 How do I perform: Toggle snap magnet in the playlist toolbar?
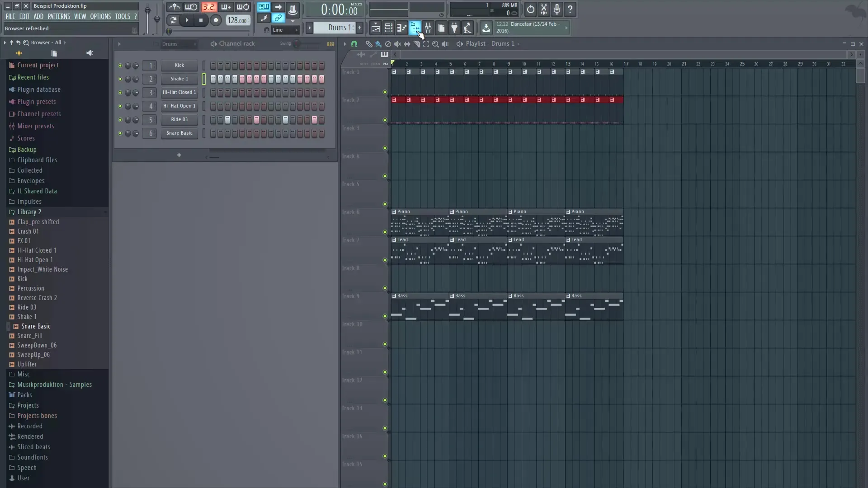point(354,44)
